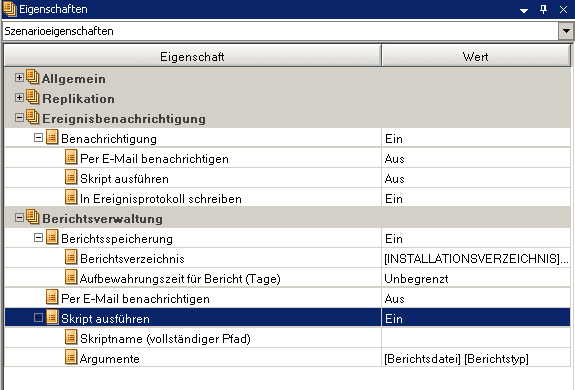
Task: Select the Berichtsverwaltung label
Action: coord(102,219)
